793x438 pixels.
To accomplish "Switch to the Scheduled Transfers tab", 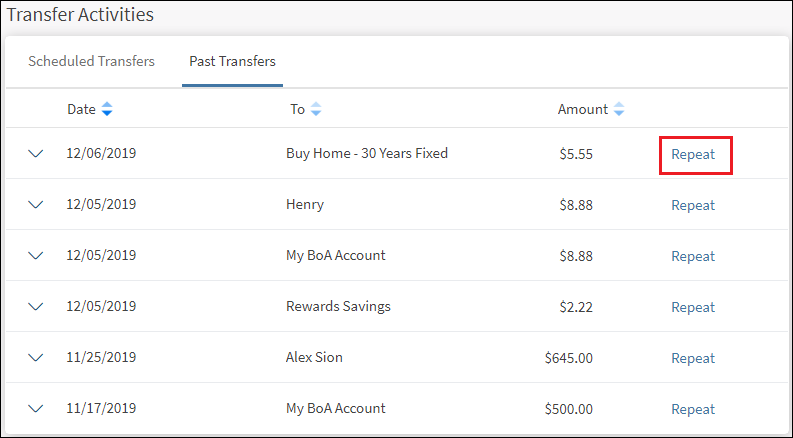I will pos(91,62).
